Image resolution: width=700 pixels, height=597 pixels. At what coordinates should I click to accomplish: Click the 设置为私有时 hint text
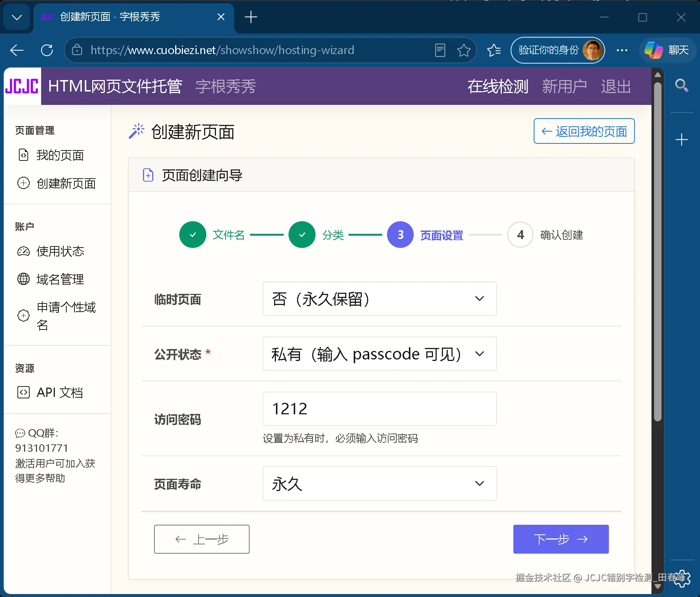click(x=340, y=438)
